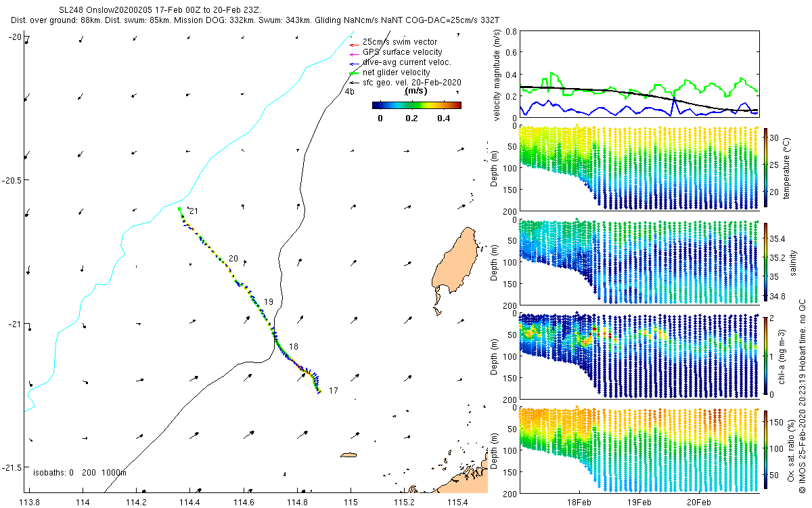Click the chl-a colorbar
Screen dimensions: 812x508
pos(765,355)
